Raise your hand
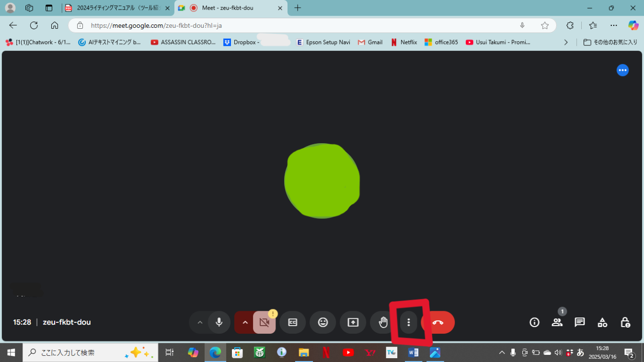The width and height of the screenshot is (644, 362). point(383,322)
